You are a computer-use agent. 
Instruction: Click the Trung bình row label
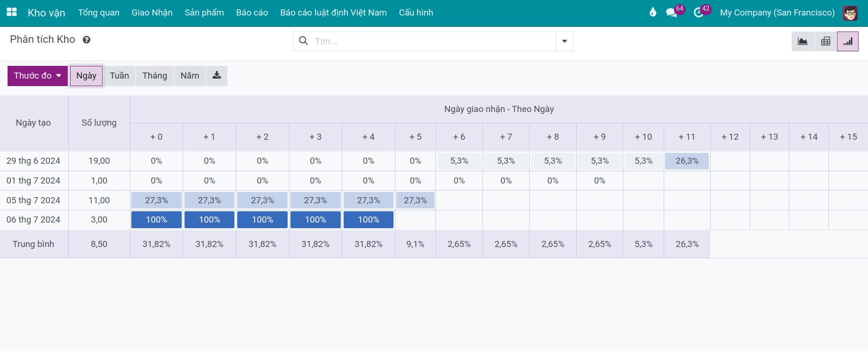coord(33,244)
